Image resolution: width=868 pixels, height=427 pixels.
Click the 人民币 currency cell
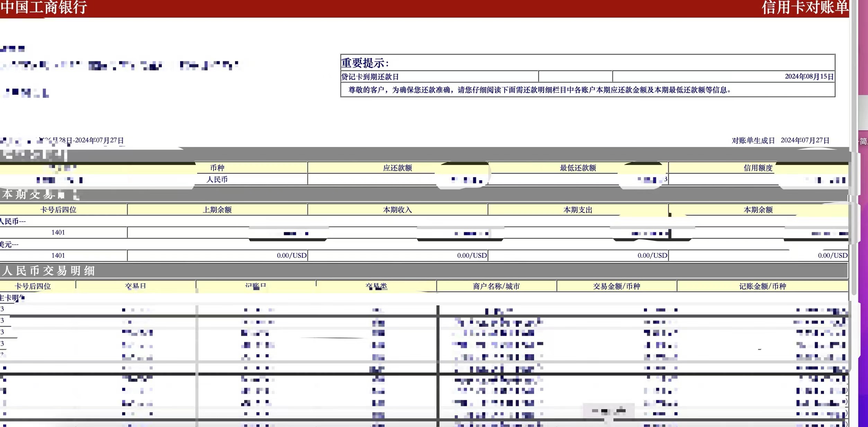point(217,180)
